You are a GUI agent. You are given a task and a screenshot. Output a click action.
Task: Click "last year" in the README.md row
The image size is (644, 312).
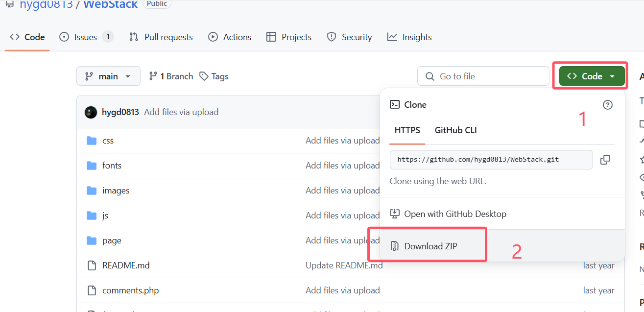tap(598, 265)
